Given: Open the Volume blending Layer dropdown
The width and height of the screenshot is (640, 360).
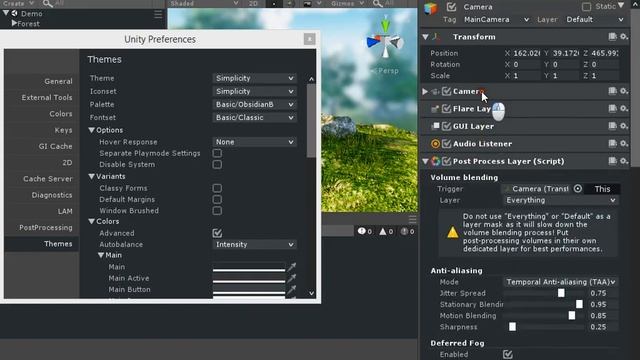Looking at the screenshot, I should point(560,200).
